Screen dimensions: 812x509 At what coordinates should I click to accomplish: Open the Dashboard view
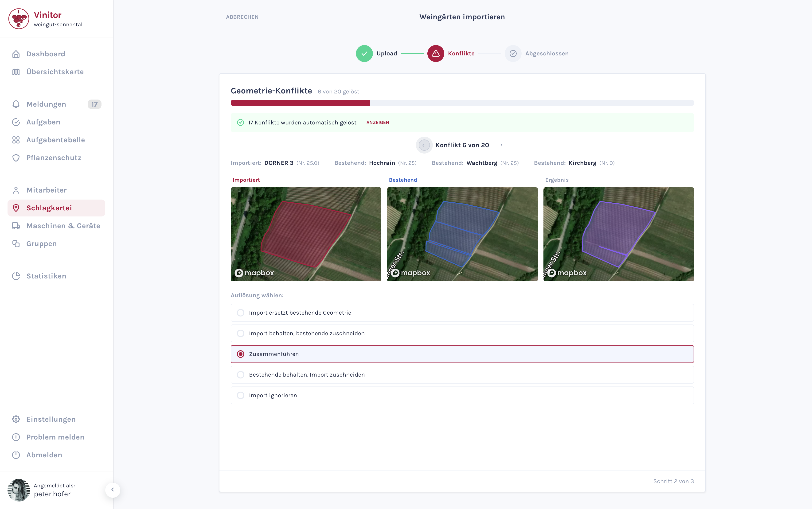click(46, 54)
